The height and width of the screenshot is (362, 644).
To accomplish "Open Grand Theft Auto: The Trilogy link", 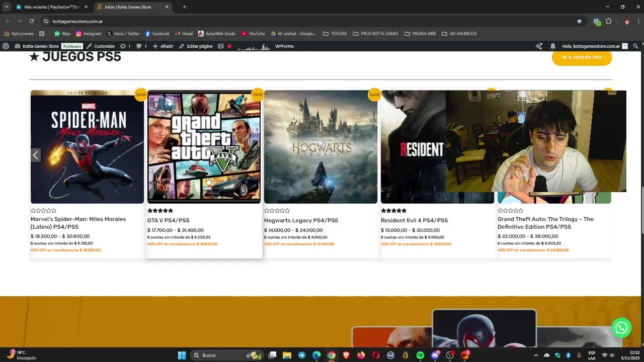I will (545, 223).
